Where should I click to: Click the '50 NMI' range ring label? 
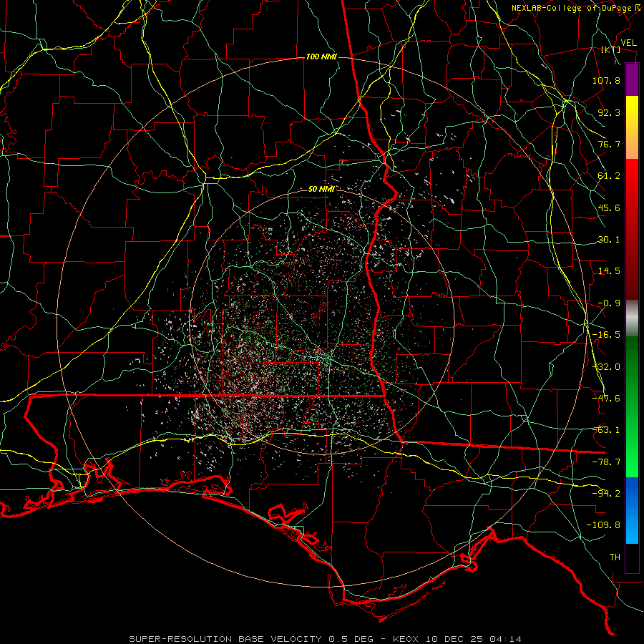(321, 189)
